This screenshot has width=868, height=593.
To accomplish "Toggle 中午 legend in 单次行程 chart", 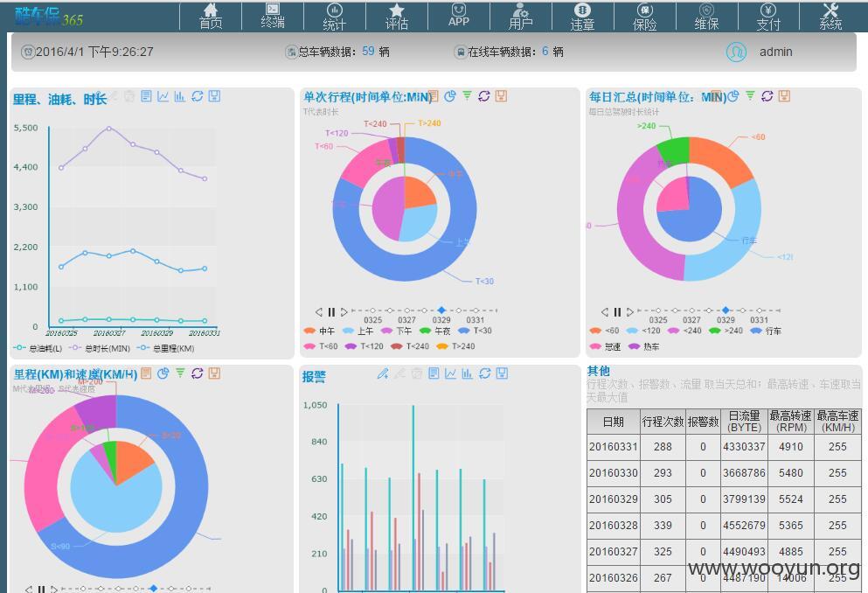I will [319, 331].
